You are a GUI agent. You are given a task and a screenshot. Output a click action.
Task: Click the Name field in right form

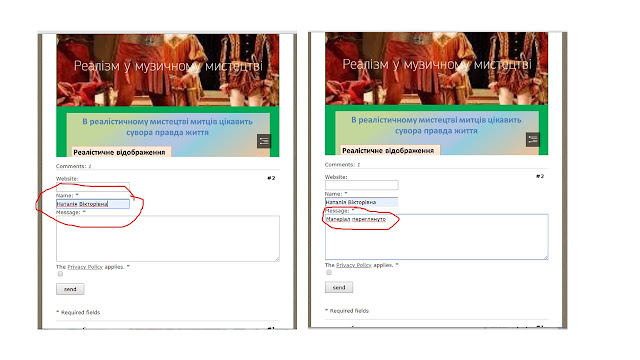pyautogui.click(x=362, y=202)
